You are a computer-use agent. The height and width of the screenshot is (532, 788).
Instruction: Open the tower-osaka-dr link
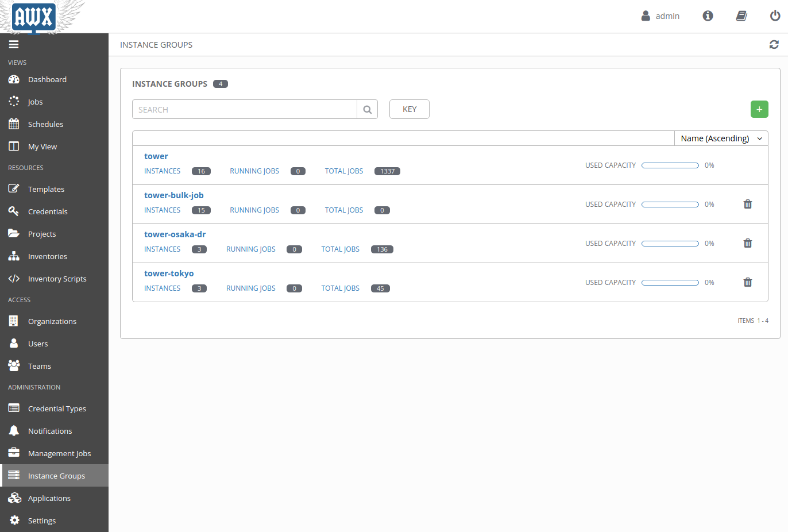pyautogui.click(x=175, y=234)
